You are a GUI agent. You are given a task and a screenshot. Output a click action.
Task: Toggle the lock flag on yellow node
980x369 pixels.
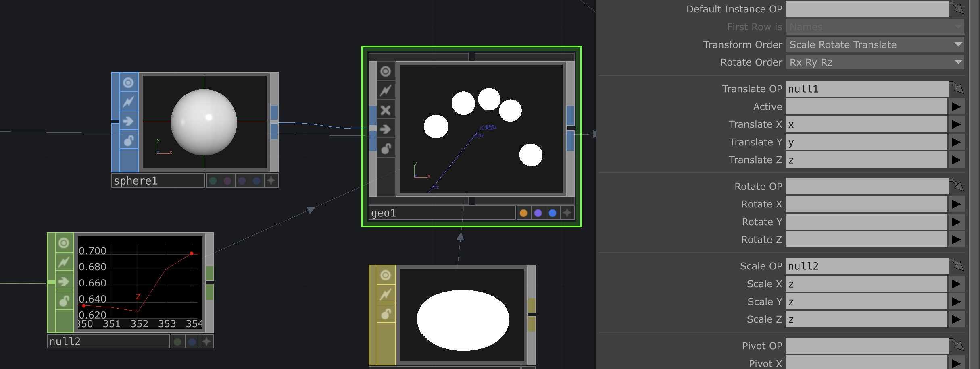coord(386,313)
